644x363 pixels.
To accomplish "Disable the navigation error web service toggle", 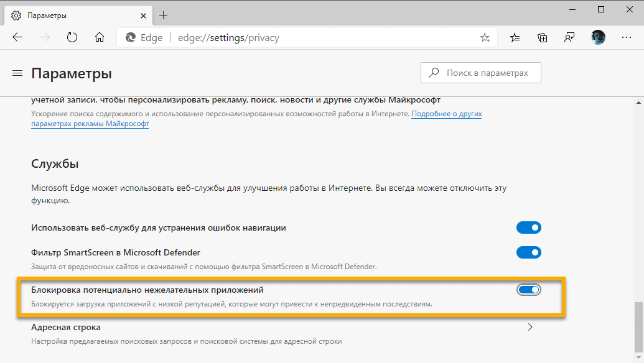I will click(x=529, y=227).
